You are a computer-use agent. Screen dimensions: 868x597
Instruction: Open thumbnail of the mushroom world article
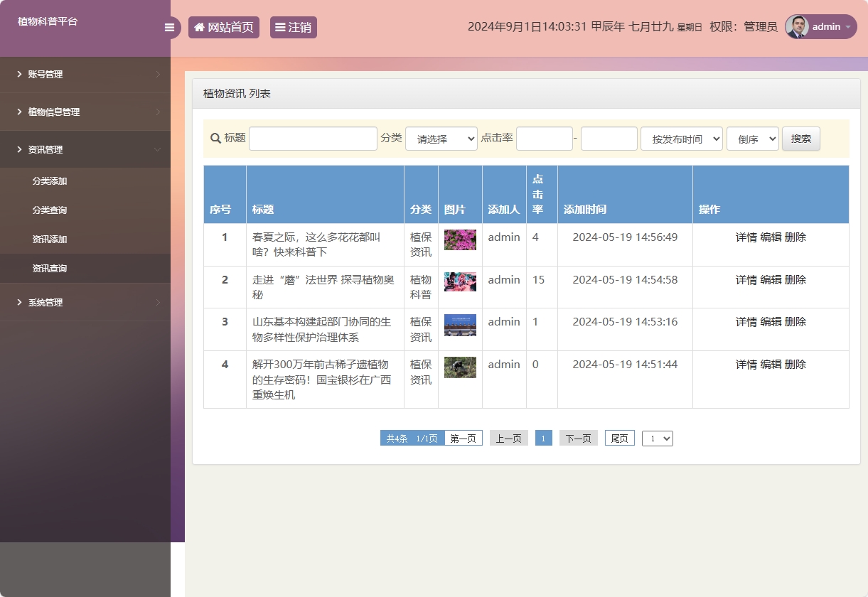(460, 281)
